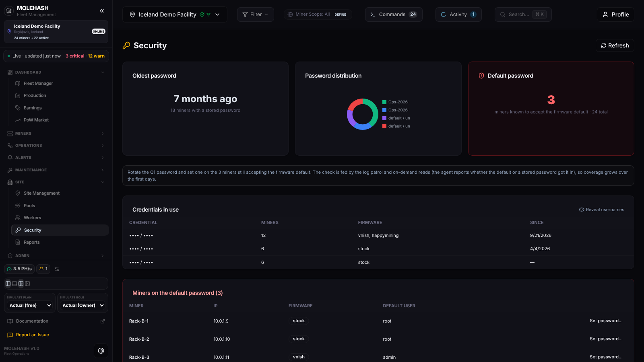Open PoW Market in the sidebar
Screen dimensions: 644x362
pos(60,120)
